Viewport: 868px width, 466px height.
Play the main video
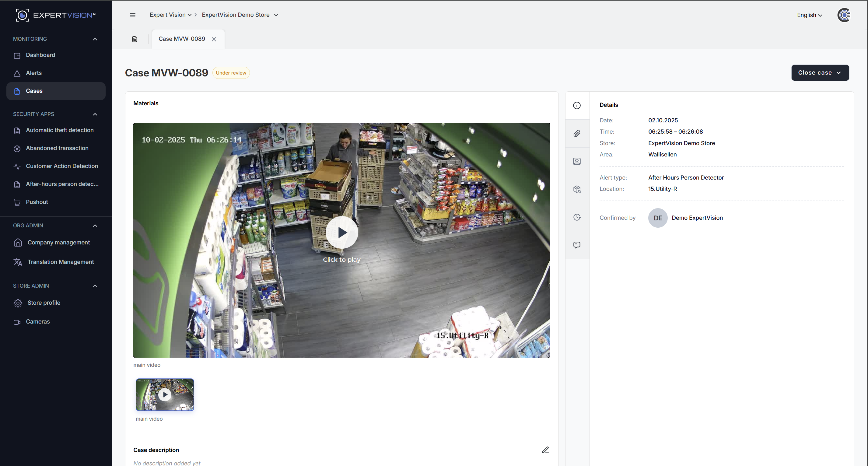pos(342,233)
